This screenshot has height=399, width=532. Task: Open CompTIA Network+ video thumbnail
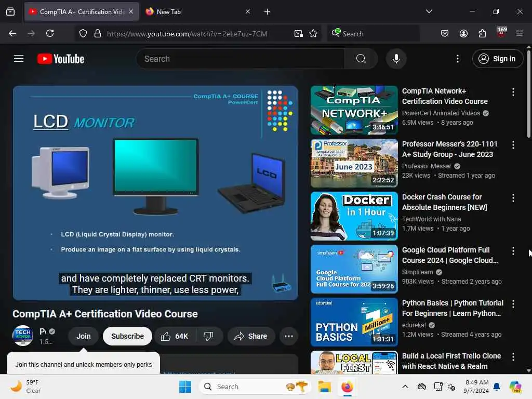(354, 110)
